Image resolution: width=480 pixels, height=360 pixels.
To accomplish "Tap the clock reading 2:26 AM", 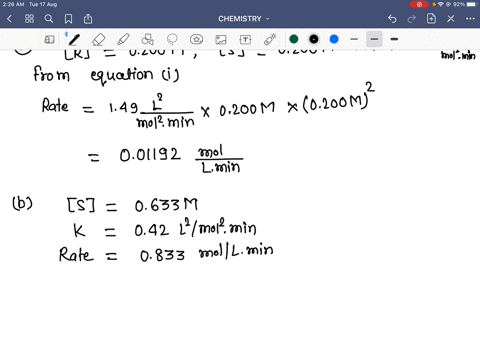I will click(x=14, y=4).
